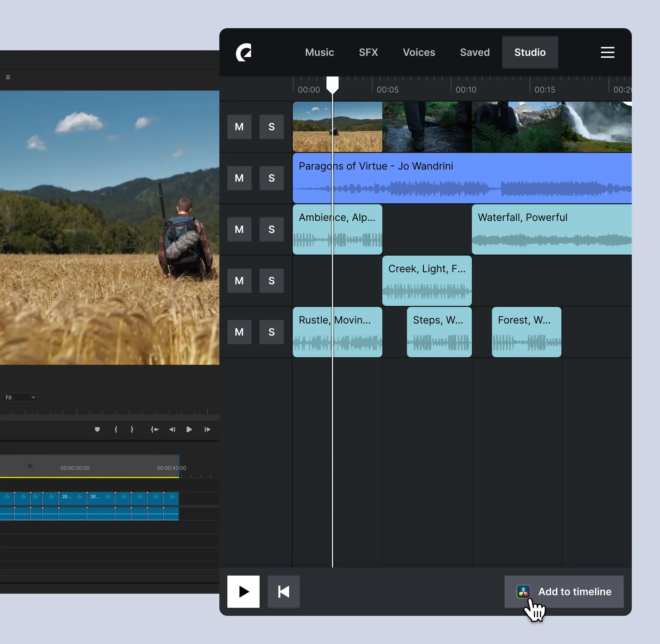
Task: Click the mark in point icon
Action: click(x=116, y=430)
